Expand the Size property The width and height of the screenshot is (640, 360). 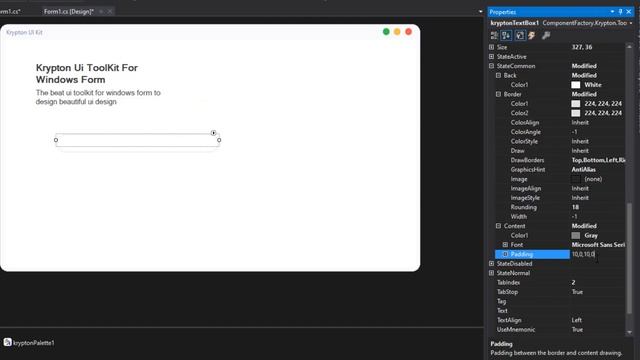491,47
